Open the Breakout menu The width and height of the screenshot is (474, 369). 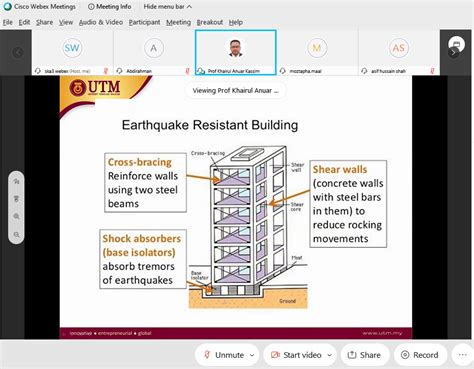click(x=210, y=22)
